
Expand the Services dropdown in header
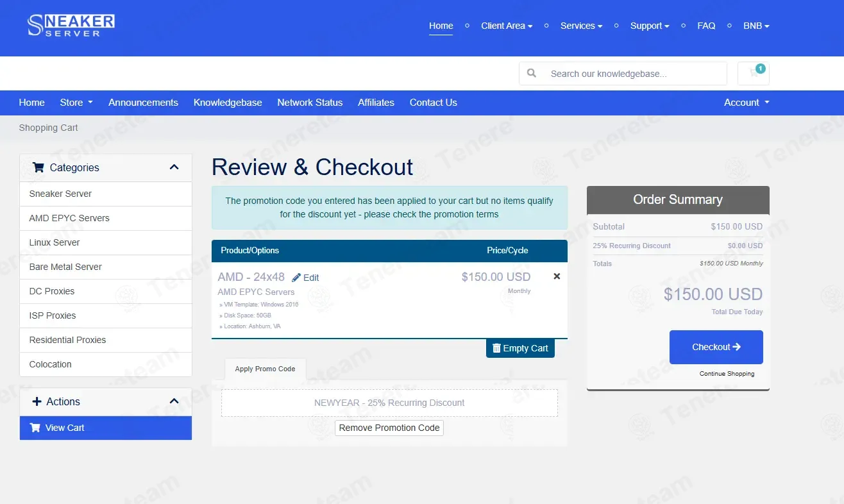coord(581,26)
